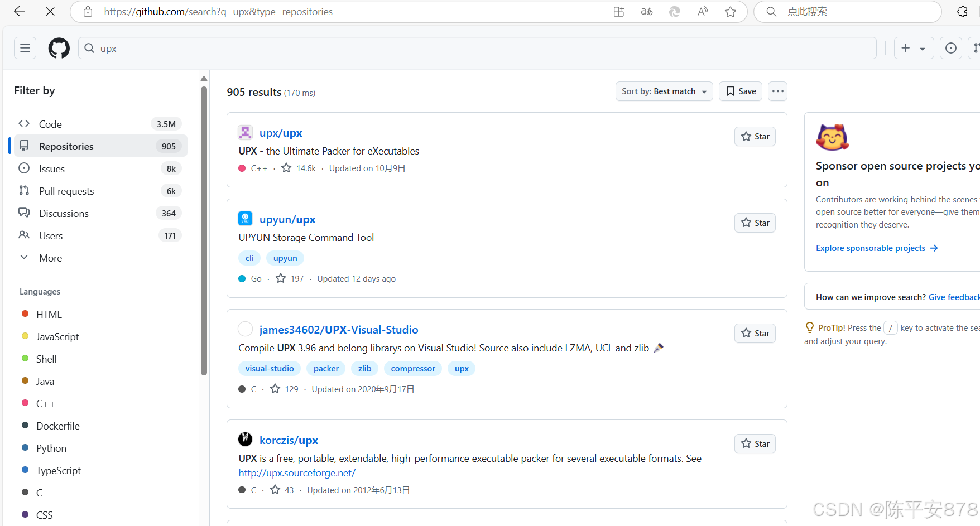Expand the More filters list

click(x=100, y=258)
